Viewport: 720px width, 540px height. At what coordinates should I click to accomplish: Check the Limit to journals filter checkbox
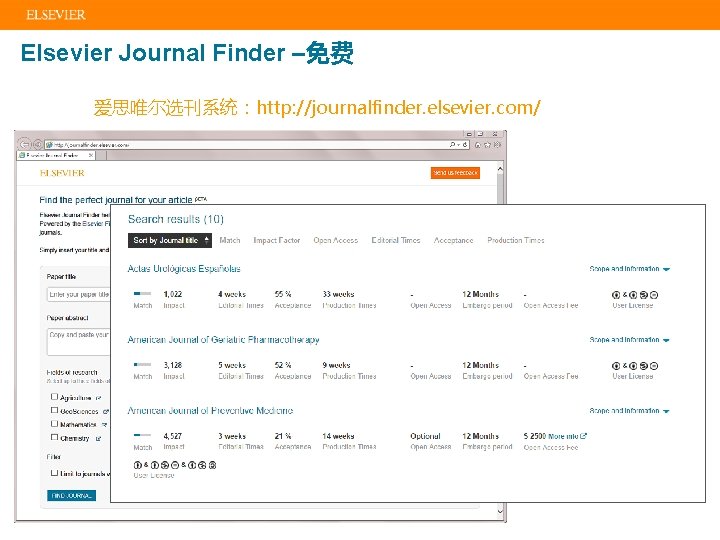click(54, 472)
